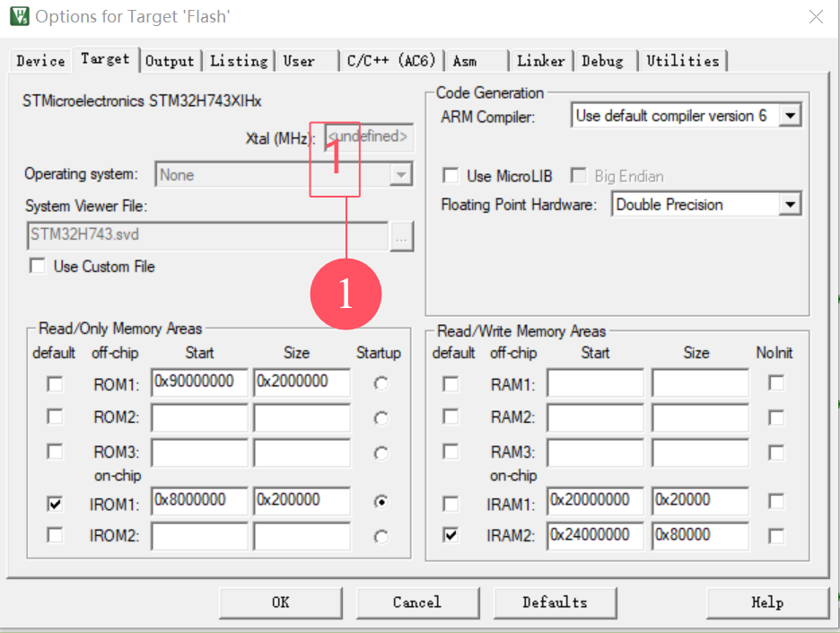Enable the IRAM1 default checkbox
Image resolution: width=840 pixels, height=633 pixels.
[451, 504]
